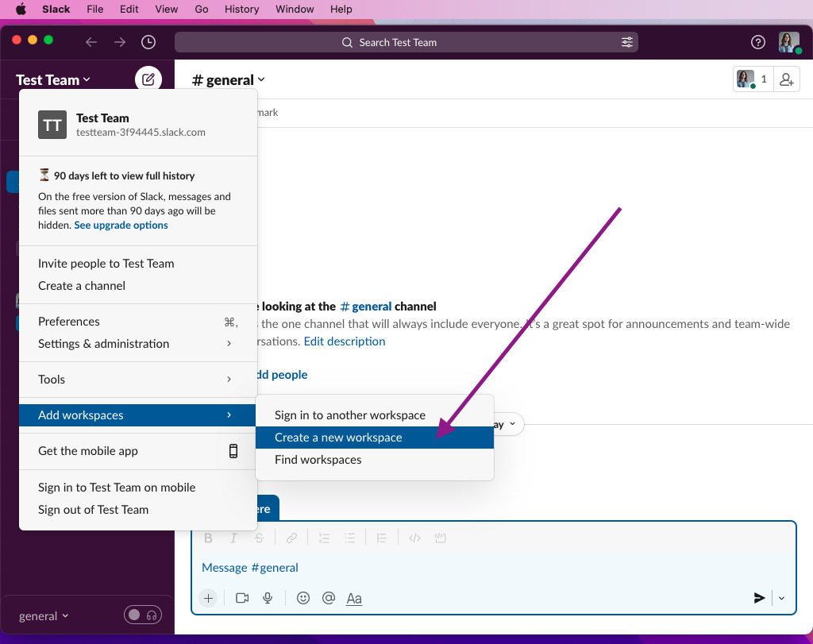Toggle bulleted list formatting
The image size is (813, 644).
point(349,538)
